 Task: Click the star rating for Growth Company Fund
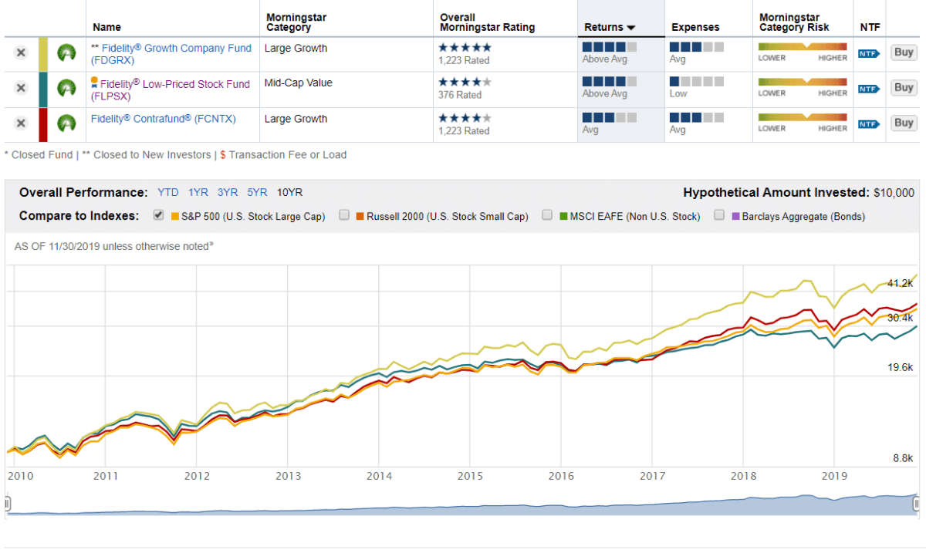(465, 48)
